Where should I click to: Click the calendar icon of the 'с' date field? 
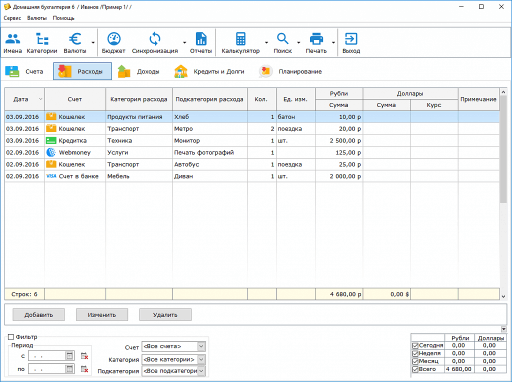[x=69, y=356]
